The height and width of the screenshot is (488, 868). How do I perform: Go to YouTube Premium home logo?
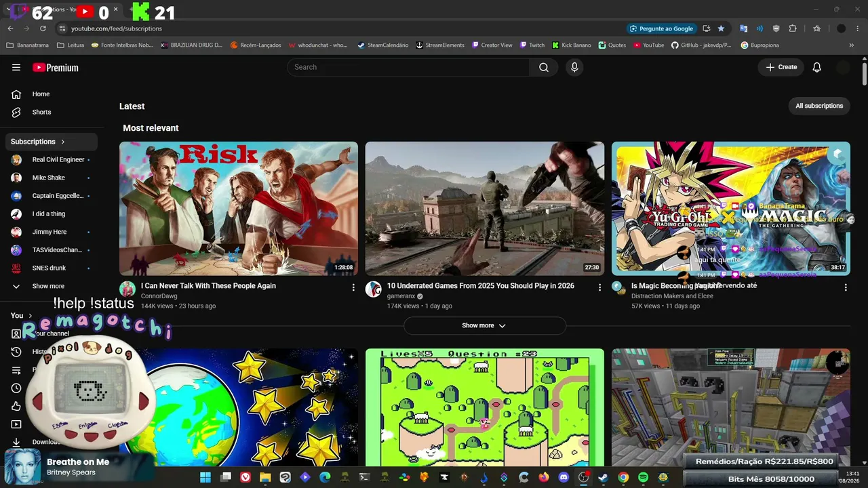pos(56,67)
